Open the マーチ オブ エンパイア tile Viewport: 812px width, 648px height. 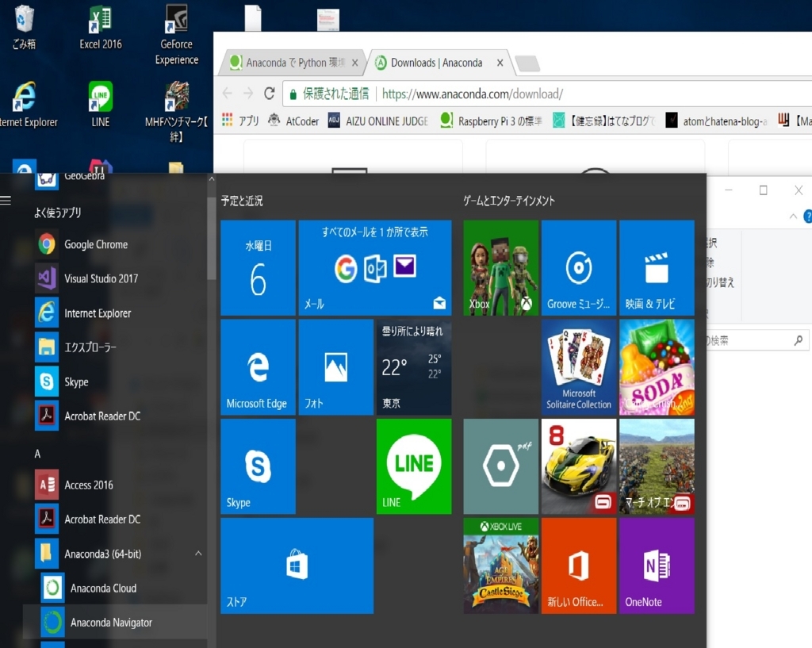click(657, 466)
